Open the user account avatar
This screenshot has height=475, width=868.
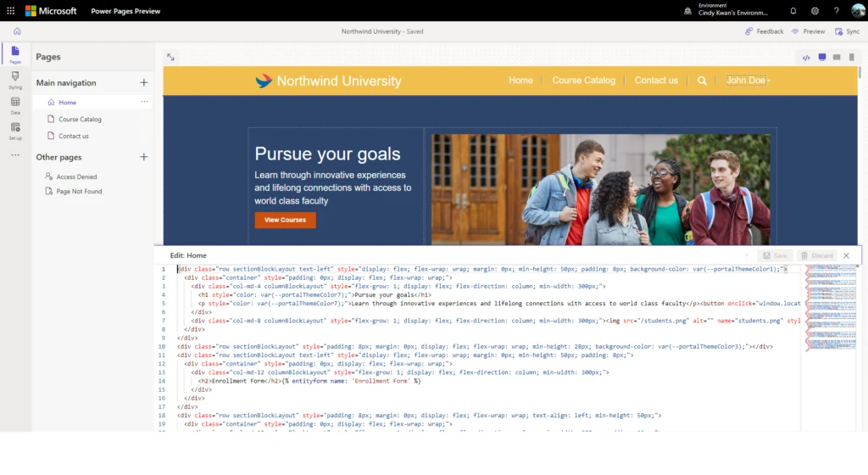click(858, 10)
